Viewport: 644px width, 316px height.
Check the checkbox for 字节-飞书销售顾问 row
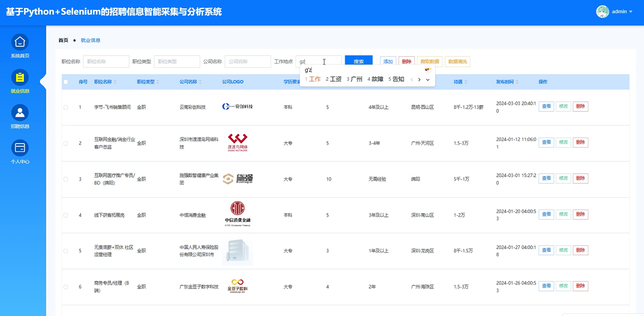pyautogui.click(x=66, y=107)
